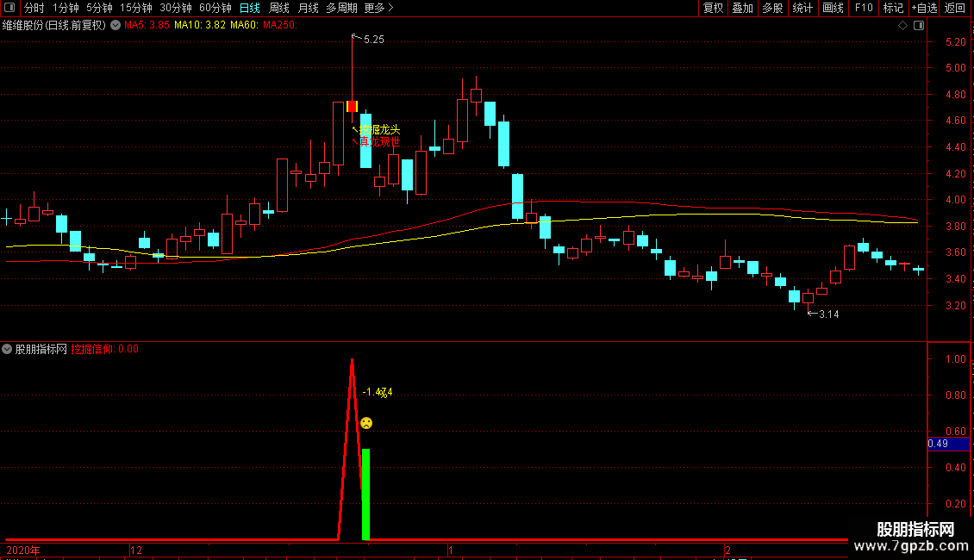974x560 pixels.
Task: Click the green bar in indicator panel
Action: coord(365,495)
